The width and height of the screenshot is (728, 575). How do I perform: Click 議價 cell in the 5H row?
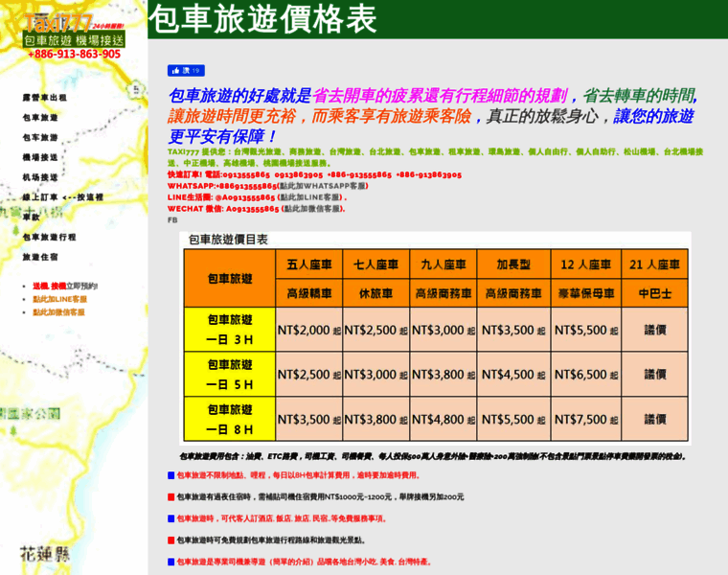tap(654, 375)
